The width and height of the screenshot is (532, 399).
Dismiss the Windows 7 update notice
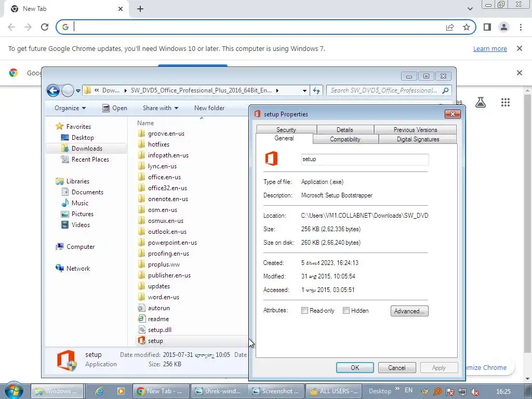[520, 48]
